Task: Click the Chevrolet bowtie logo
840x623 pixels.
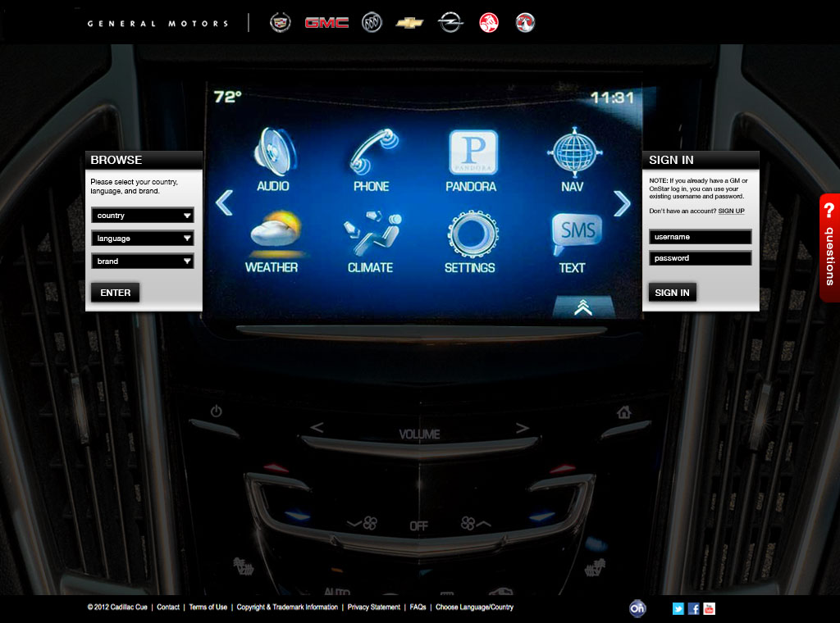Action: (409, 22)
